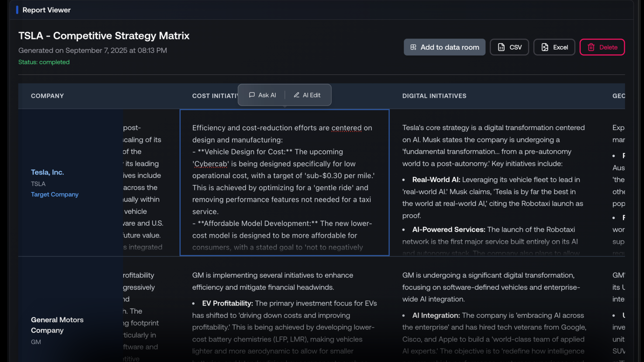Select the Tesla digital initiatives cell
Image resolution: width=644 pixels, height=362 pixels.
[494, 183]
